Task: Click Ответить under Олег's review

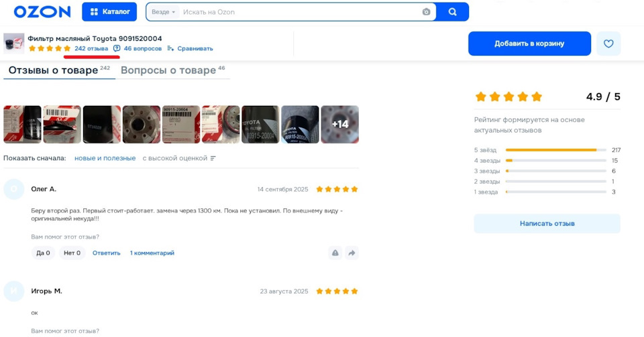Action: [107, 253]
